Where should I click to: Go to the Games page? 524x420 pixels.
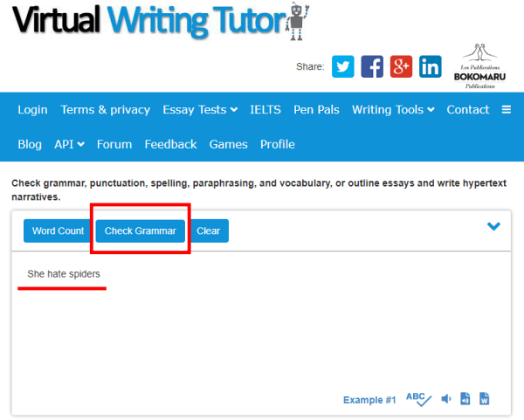click(228, 144)
